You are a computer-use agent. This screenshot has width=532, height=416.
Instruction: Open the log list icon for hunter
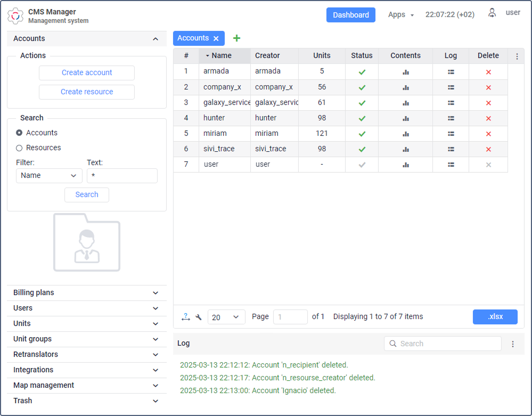pyautogui.click(x=451, y=118)
